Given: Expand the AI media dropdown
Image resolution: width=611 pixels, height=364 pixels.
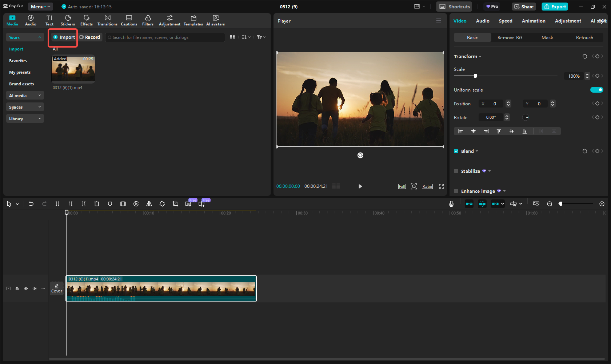Looking at the screenshot, I should tap(25, 96).
